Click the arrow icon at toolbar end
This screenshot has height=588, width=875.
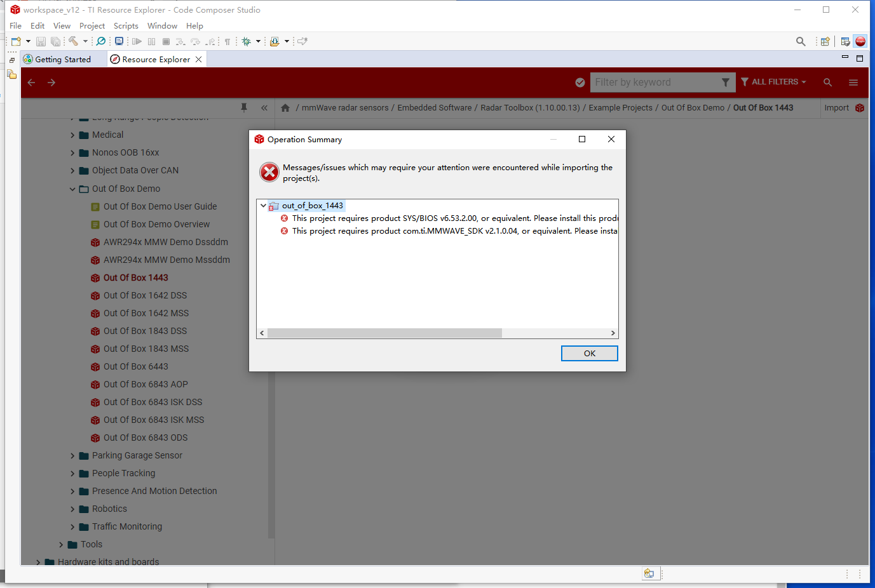302,41
